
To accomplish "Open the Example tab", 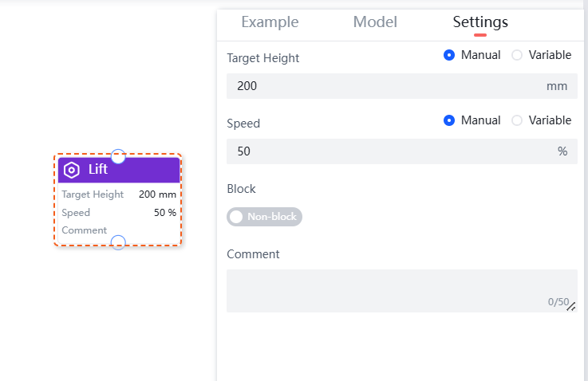I will 270,22.
